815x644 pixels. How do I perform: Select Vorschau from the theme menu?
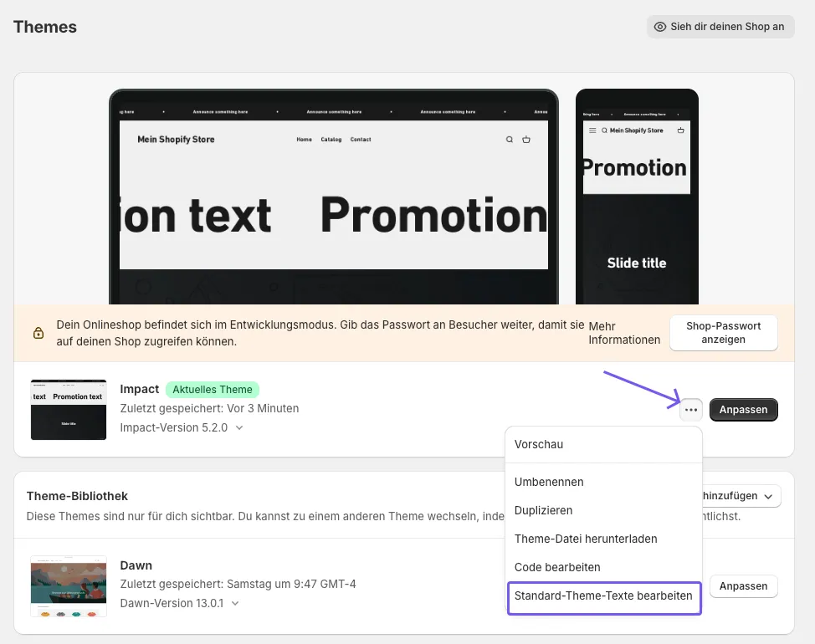click(603, 445)
